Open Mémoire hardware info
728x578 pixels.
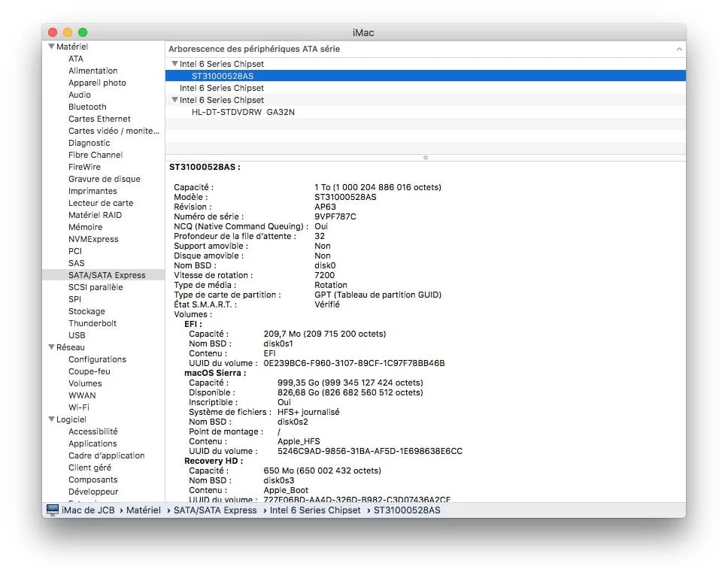pyautogui.click(x=86, y=227)
